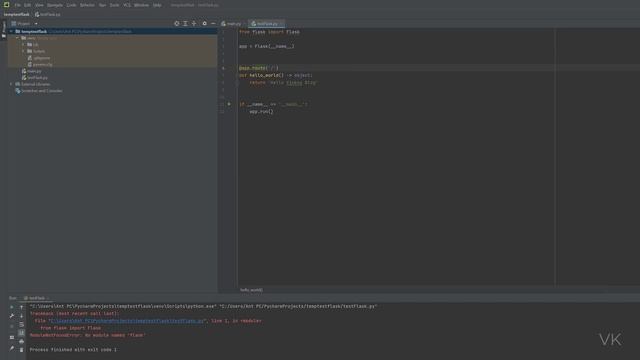
Task: Toggle soft-wrap icon in Run console
Action: click(22, 325)
